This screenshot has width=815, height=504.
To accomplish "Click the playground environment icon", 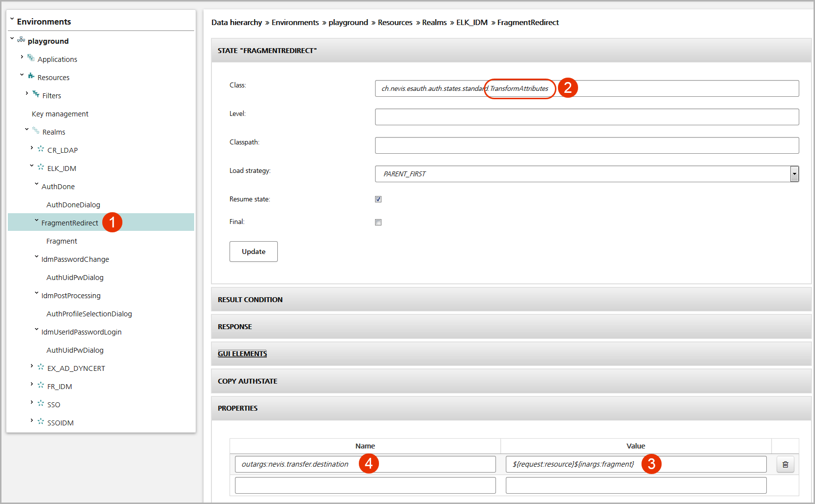I will (x=21, y=39).
